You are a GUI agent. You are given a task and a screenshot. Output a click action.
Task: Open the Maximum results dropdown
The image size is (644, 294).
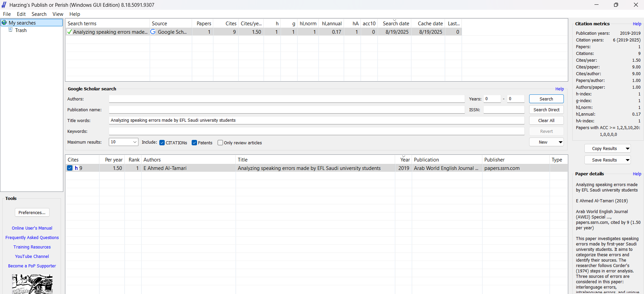(x=124, y=142)
